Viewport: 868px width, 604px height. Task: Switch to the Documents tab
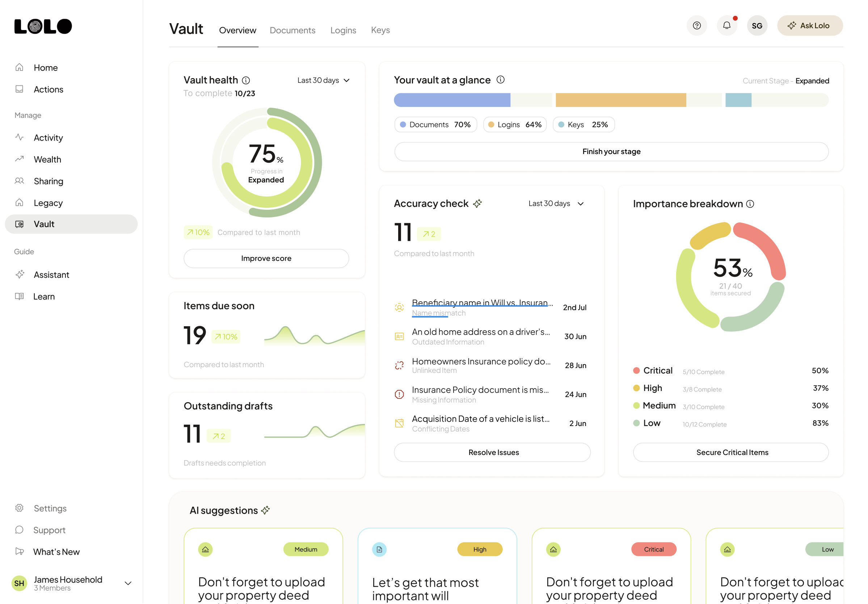pyautogui.click(x=292, y=30)
